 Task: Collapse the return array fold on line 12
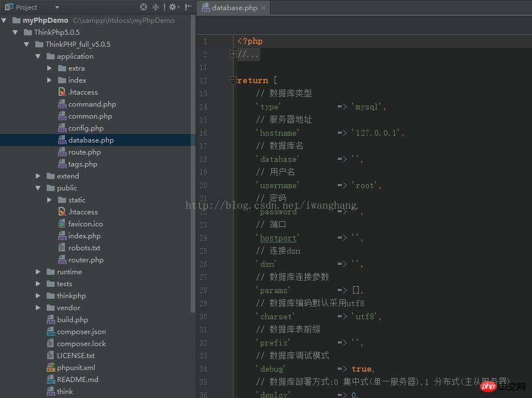tap(233, 80)
